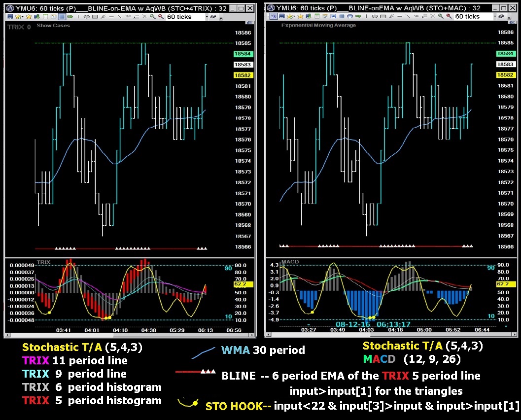Click the Show Cases label
Image resolution: width=521 pixels, height=420 pixels.
53,26
